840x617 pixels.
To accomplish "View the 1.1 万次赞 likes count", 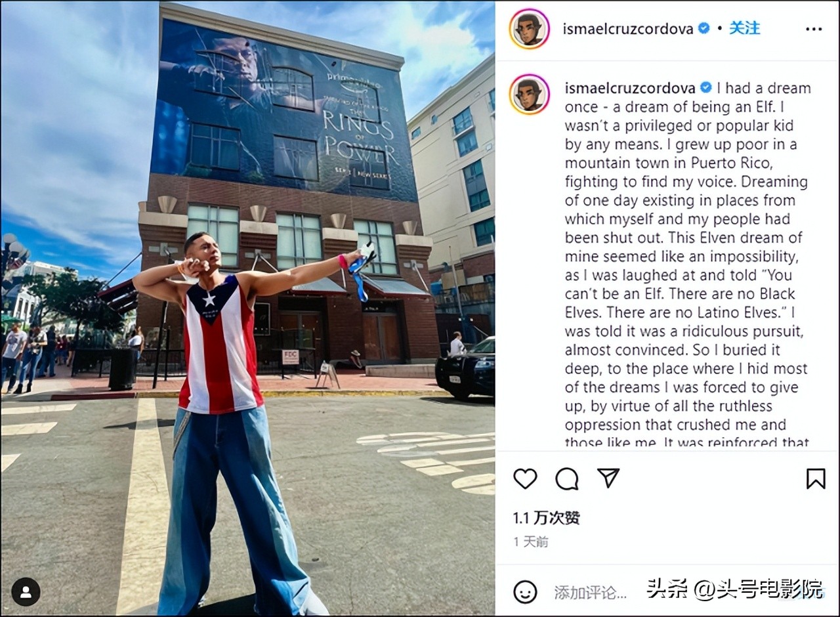I will point(547,518).
